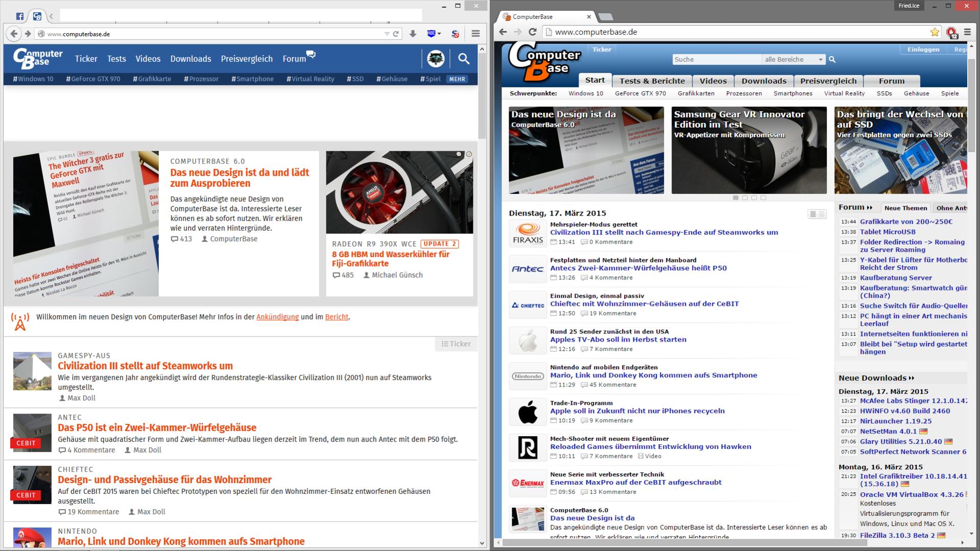Select the first carousel dot indicator
Viewport: 980px width, 551px height.
coord(736,198)
